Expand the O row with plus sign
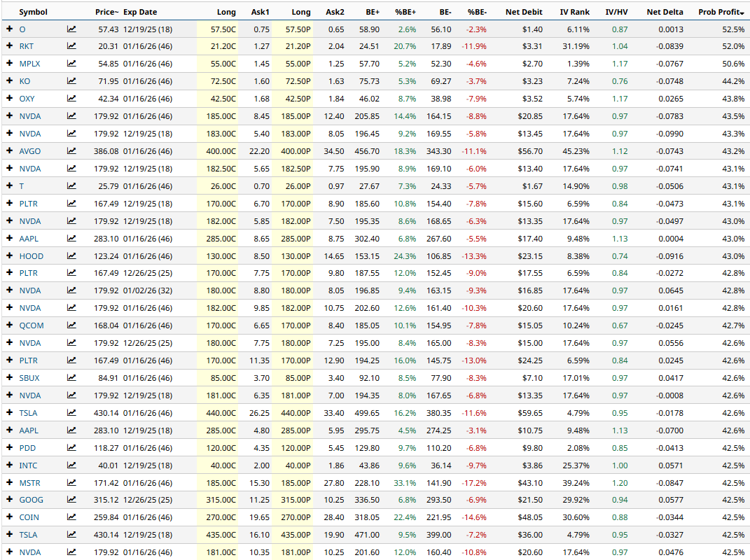750x560 pixels. click(x=9, y=29)
